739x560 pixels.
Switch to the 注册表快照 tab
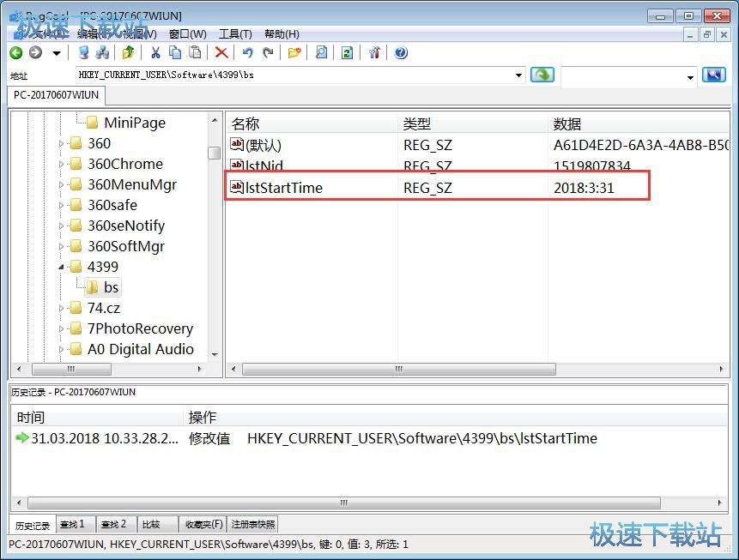point(252,524)
